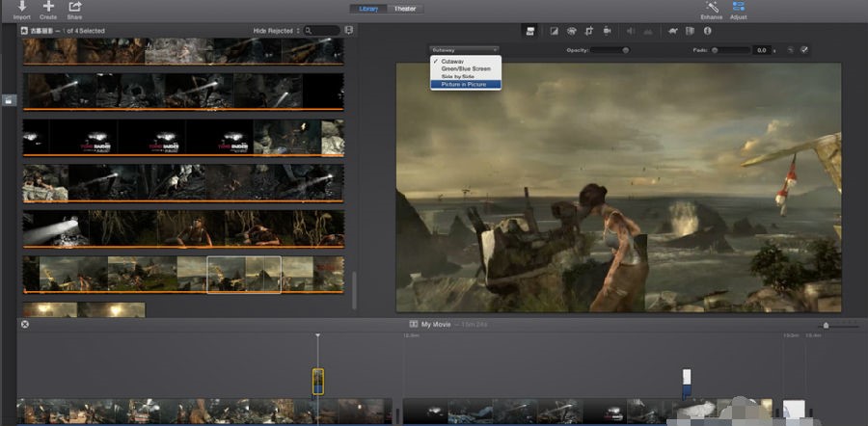868x426 pixels.
Task: Click the media browser vertical scrollbar
Action: click(354, 290)
